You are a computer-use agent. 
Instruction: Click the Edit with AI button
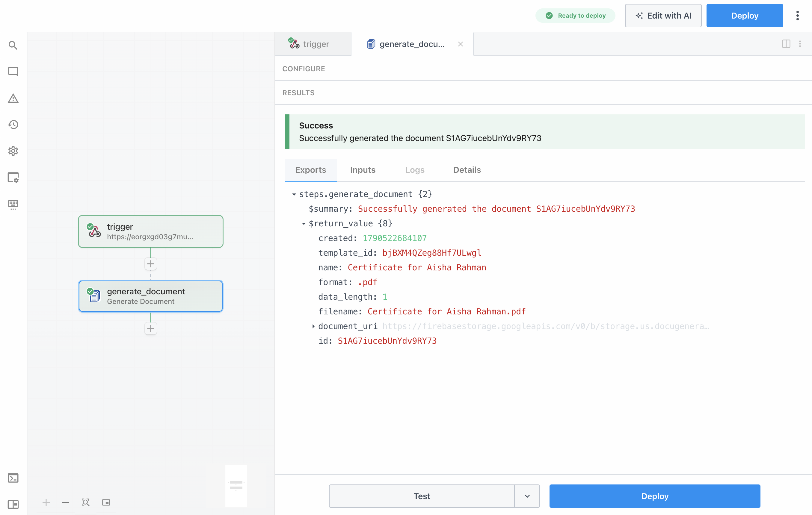tap(663, 16)
